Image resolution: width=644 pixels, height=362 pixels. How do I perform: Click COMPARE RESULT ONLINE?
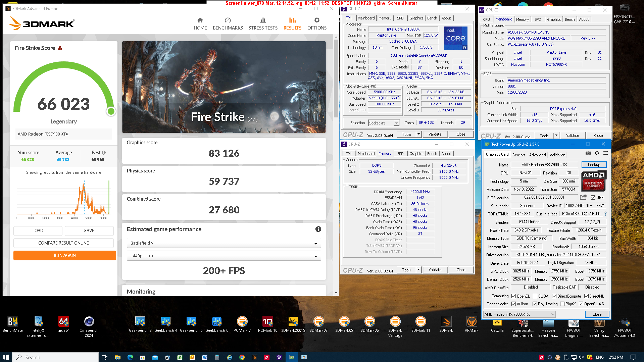point(63,243)
